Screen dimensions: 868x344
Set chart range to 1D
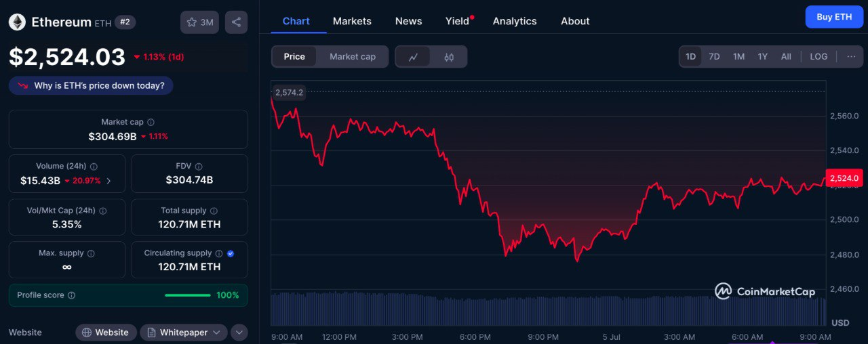(x=690, y=57)
